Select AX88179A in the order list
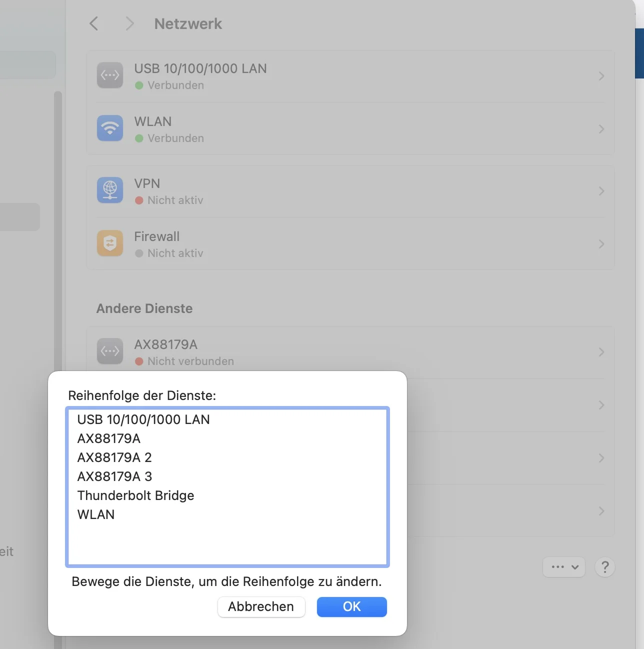Viewport: 644px width, 649px height. click(x=227, y=438)
